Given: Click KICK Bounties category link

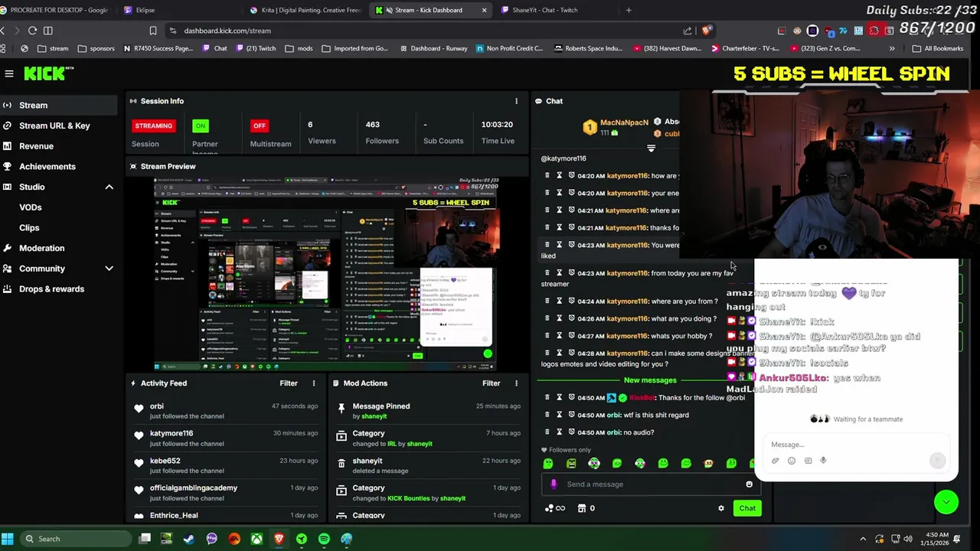Looking at the screenshot, I should tap(409, 498).
